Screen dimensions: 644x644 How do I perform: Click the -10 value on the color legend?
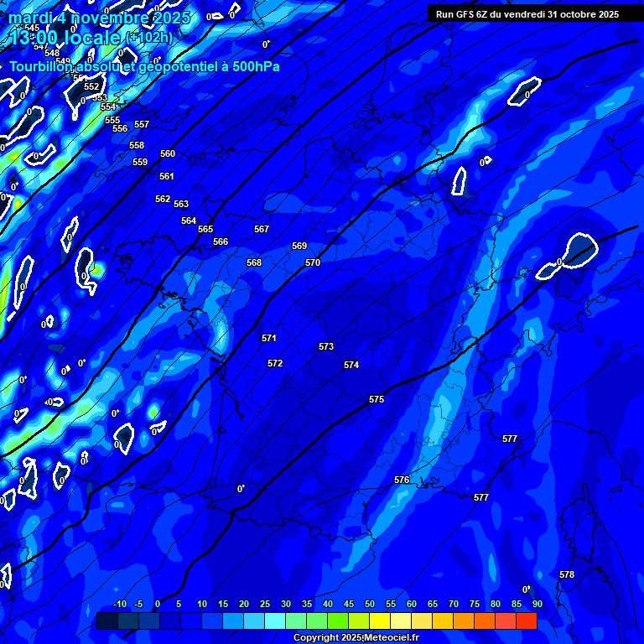point(119,605)
